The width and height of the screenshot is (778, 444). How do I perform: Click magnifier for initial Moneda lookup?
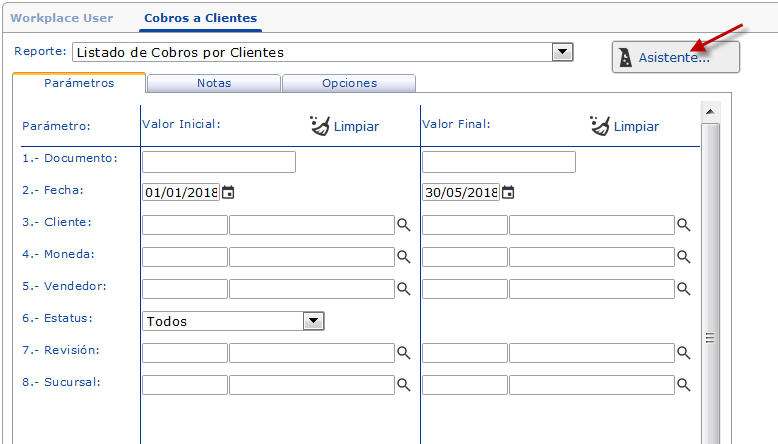(404, 258)
